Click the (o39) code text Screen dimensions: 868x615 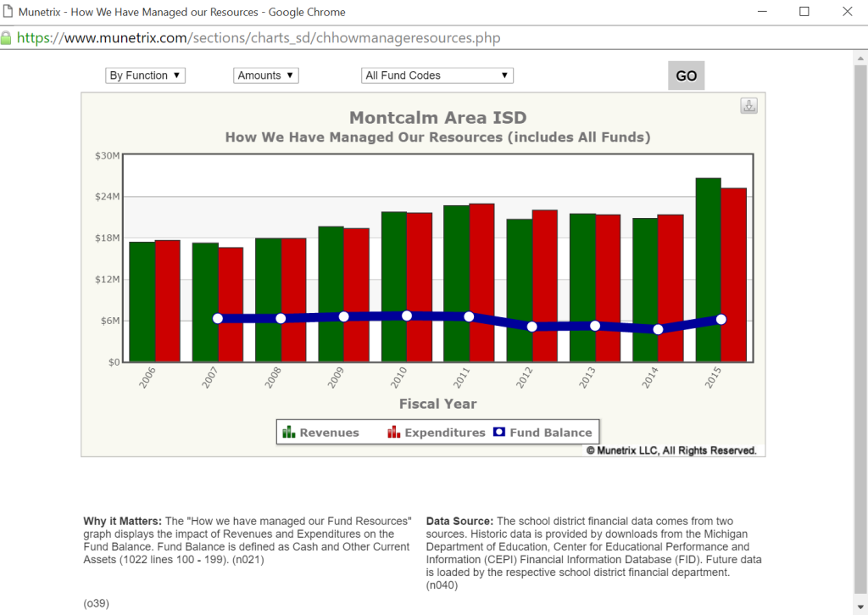(x=97, y=603)
